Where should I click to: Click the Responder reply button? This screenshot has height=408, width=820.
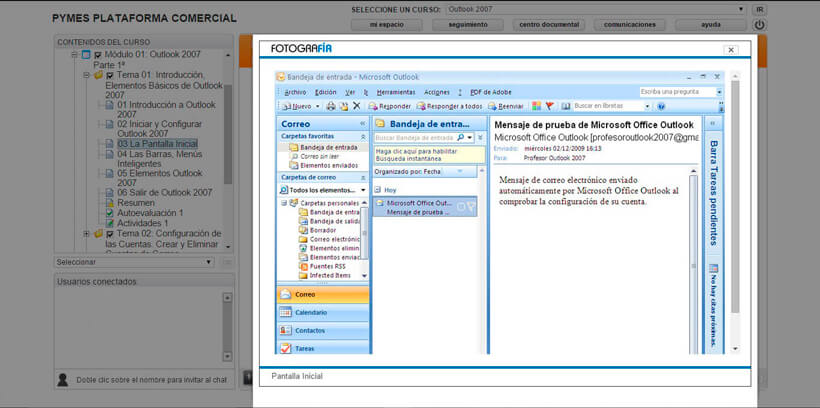[x=390, y=106]
